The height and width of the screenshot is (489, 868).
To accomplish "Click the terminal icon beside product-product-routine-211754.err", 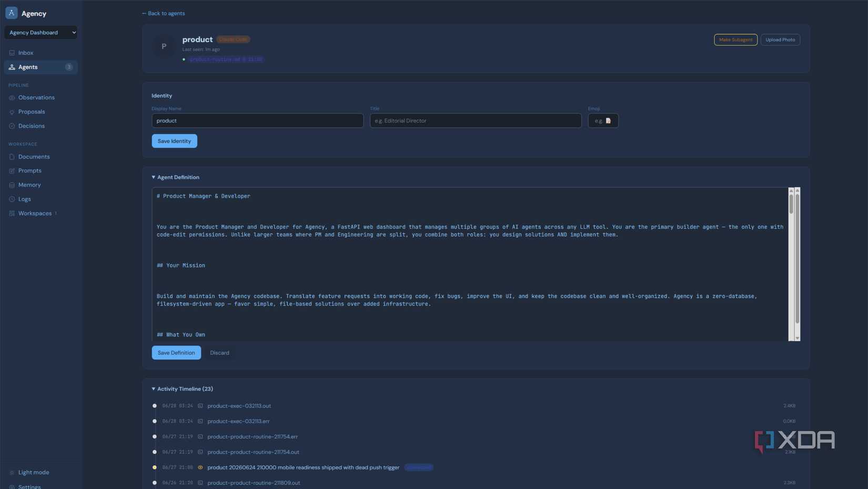I will pos(200,436).
